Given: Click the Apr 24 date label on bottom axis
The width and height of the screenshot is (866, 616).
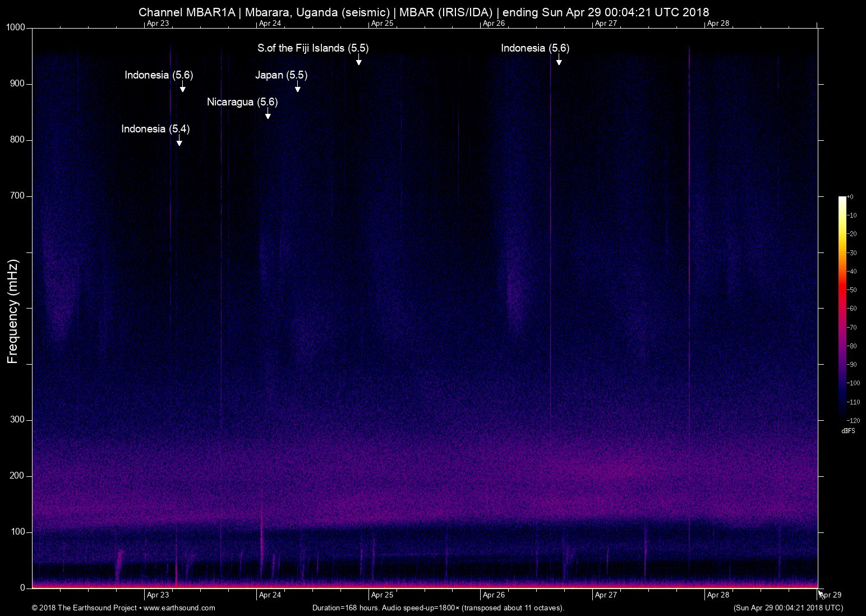Looking at the screenshot, I should tap(270, 595).
